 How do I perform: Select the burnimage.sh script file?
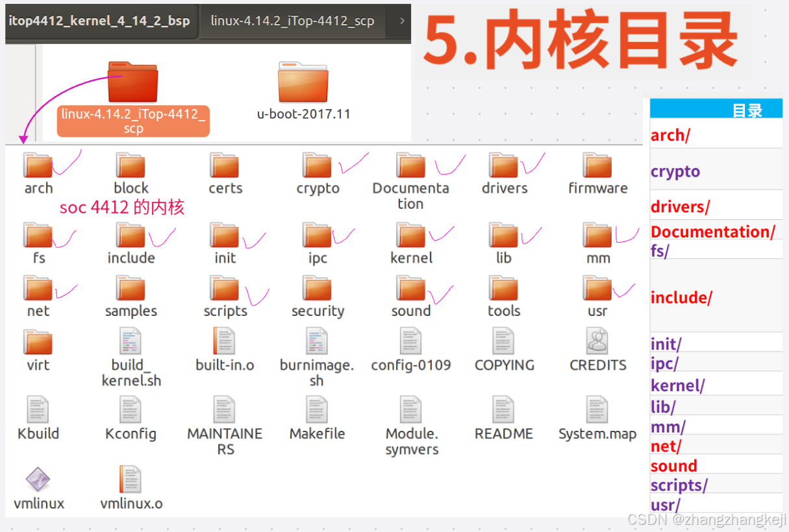pos(318,341)
